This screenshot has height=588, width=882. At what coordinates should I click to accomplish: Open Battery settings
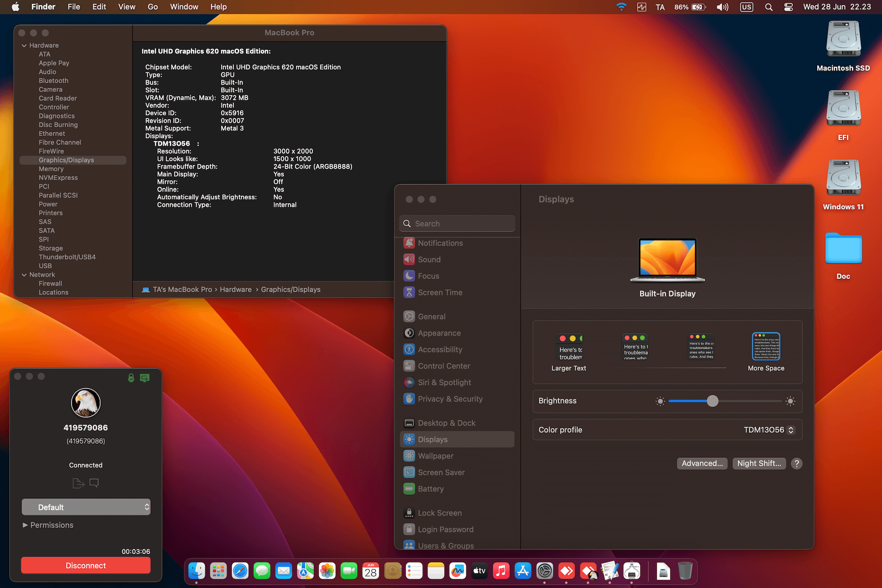(x=457, y=489)
